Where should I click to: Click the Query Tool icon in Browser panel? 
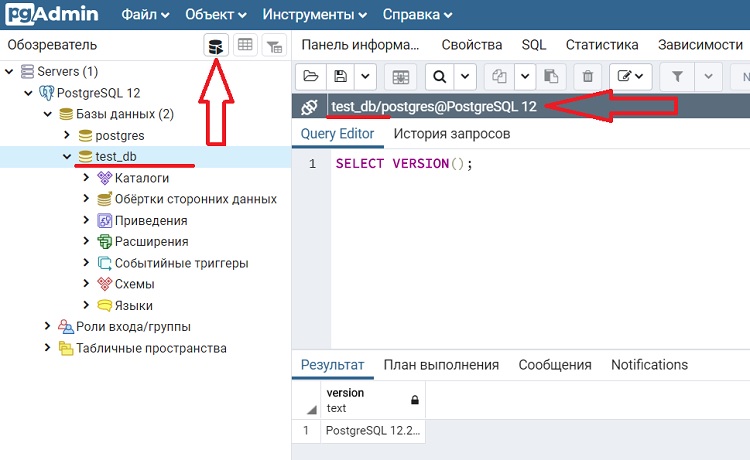(x=215, y=45)
